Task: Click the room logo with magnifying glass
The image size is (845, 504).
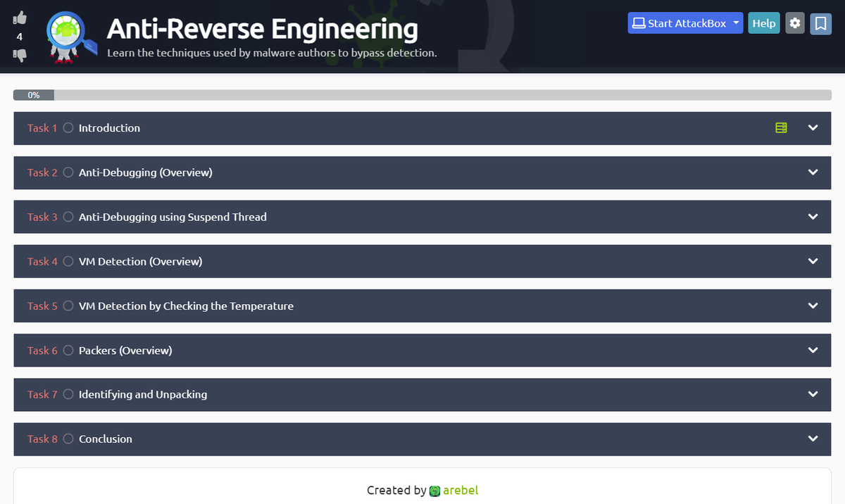Action: click(70, 36)
